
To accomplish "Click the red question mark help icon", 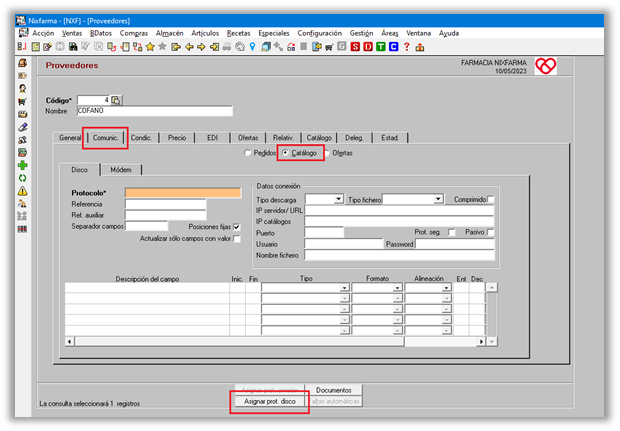I will (406, 47).
